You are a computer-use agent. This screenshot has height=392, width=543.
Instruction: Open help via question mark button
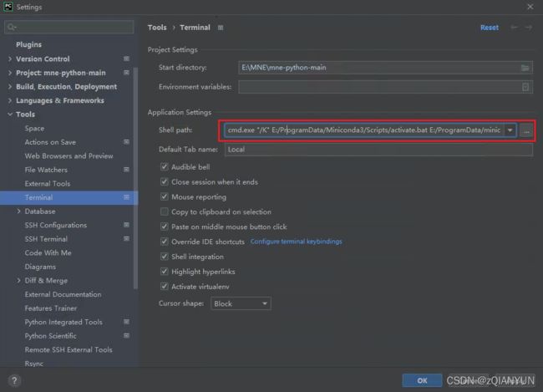[x=14, y=381]
